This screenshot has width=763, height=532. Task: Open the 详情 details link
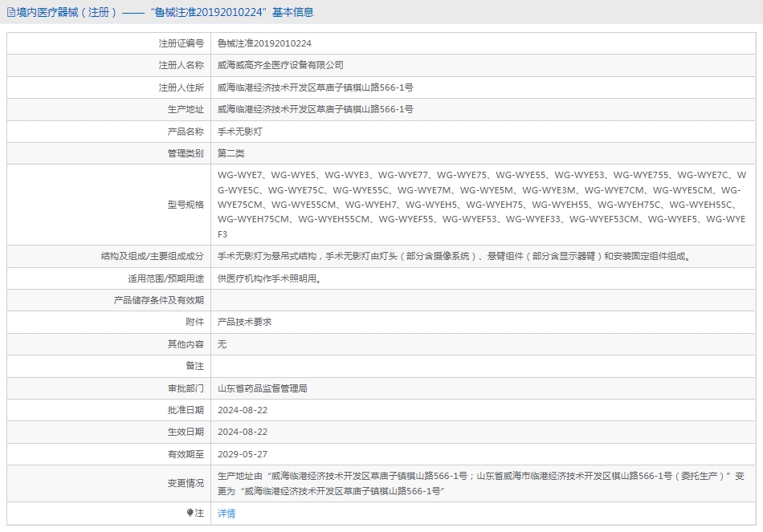coord(226,513)
